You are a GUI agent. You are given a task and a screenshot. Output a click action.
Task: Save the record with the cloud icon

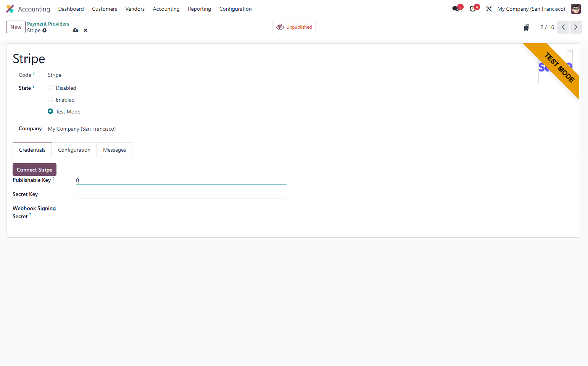point(76,30)
